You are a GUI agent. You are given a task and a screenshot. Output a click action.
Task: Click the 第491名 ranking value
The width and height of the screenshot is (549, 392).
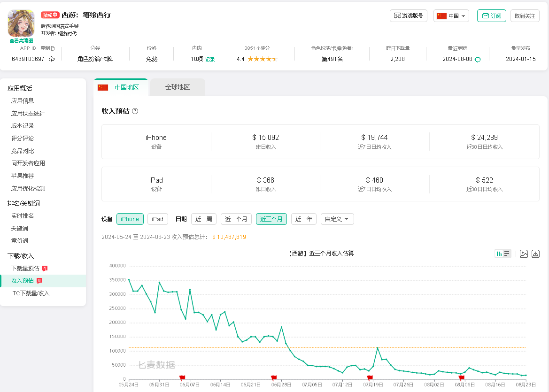[x=332, y=59]
